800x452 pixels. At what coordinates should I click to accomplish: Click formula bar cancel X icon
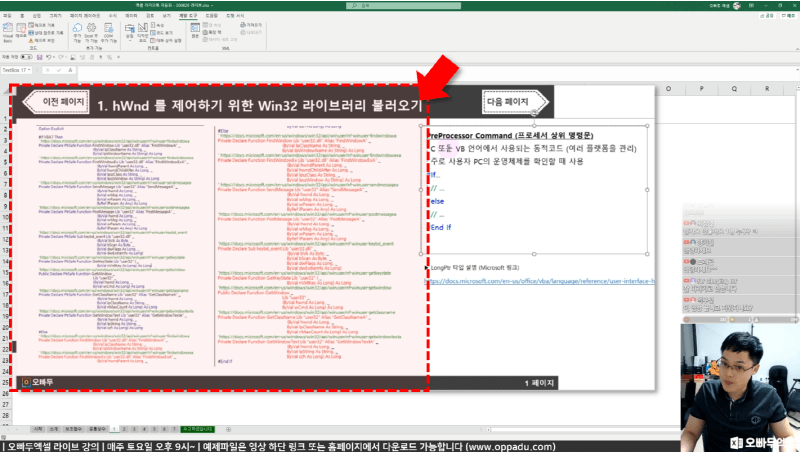(x=47, y=70)
